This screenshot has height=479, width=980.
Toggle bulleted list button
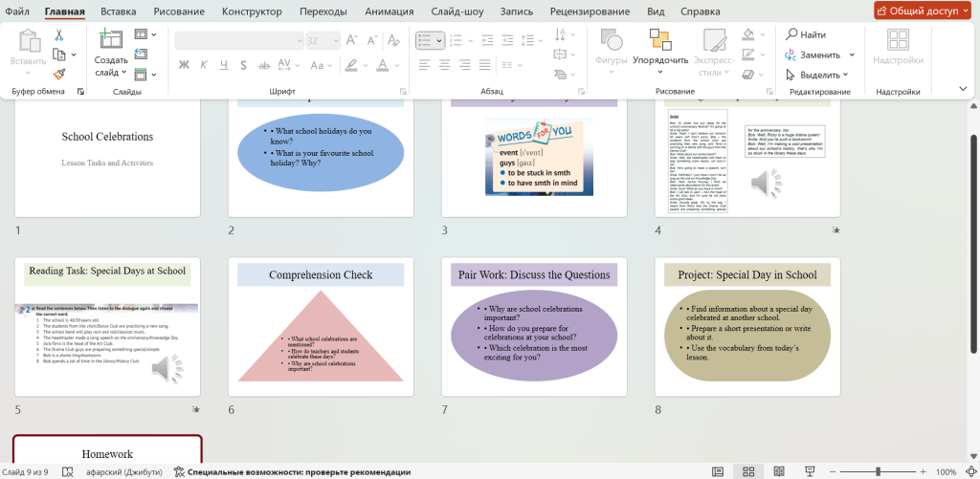tap(424, 40)
